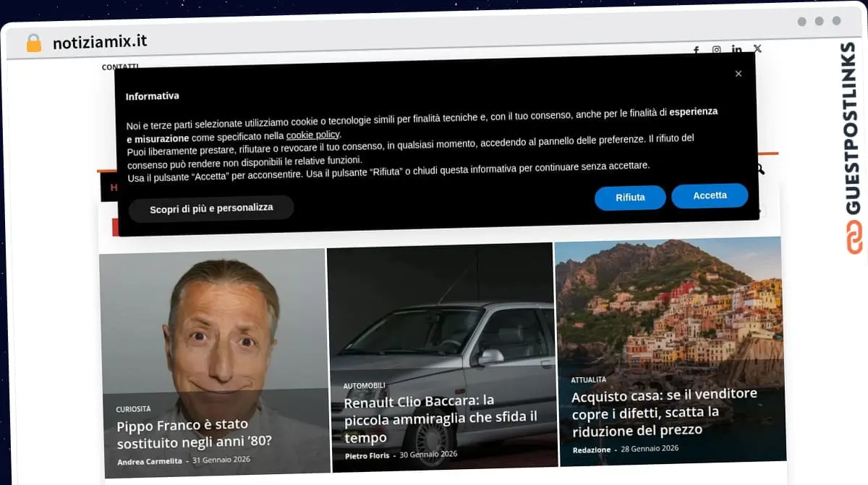This screenshot has width=868, height=485.
Task: Open the Pippo Franco article headline
Action: (194, 433)
